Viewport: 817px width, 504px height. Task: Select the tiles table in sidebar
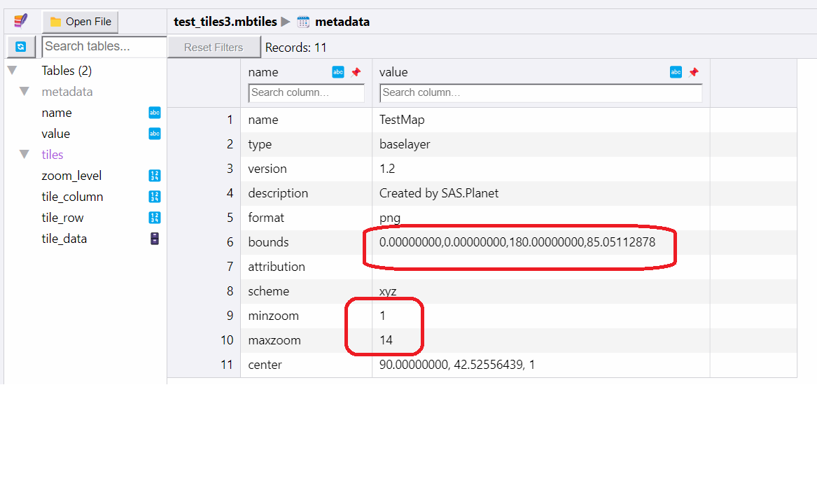[x=53, y=155]
